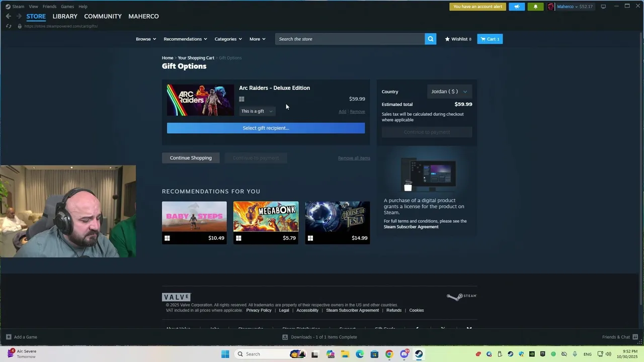The image size is (644, 362).
Task: Click the Downloads status icon
Action: coord(285,337)
